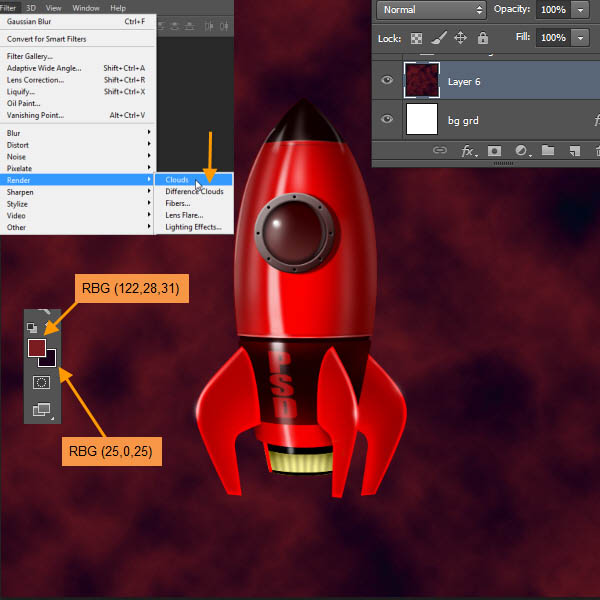Toggle Quick Mask mode in toolbar
This screenshot has width=600, height=600.
click(41, 382)
